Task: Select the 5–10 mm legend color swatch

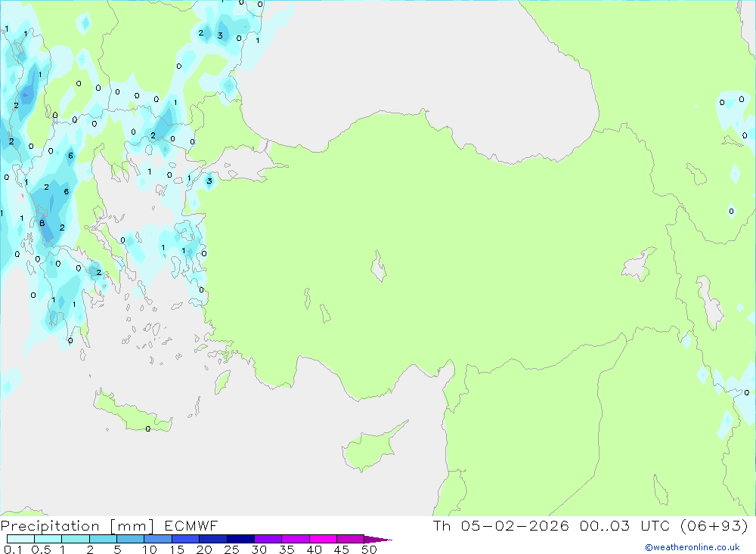Action: coord(130,539)
